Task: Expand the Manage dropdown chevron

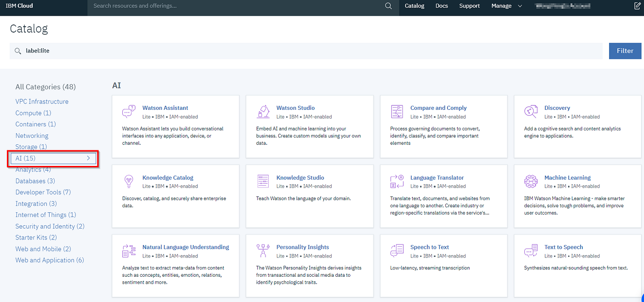Action: [520, 6]
